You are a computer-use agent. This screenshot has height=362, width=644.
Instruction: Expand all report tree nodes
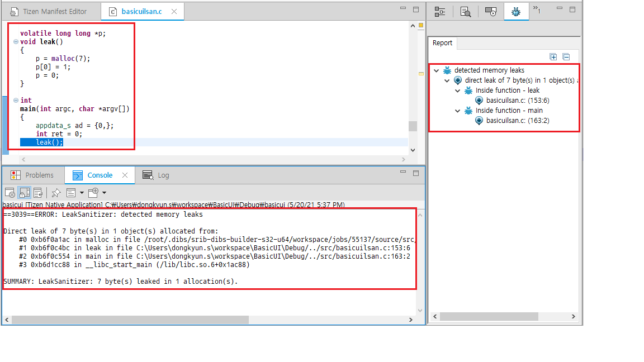(553, 57)
